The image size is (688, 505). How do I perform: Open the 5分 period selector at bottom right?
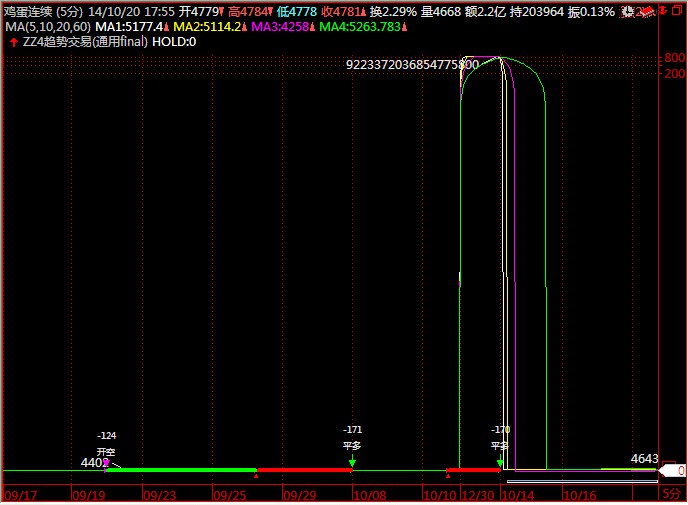(672, 494)
